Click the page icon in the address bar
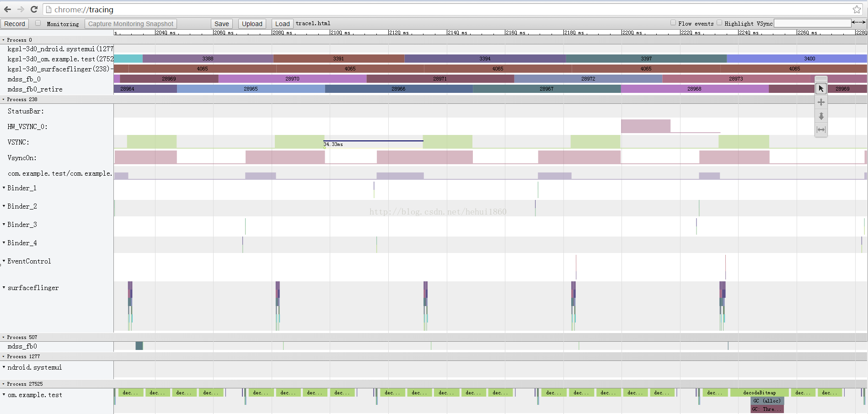 click(48, 10)
